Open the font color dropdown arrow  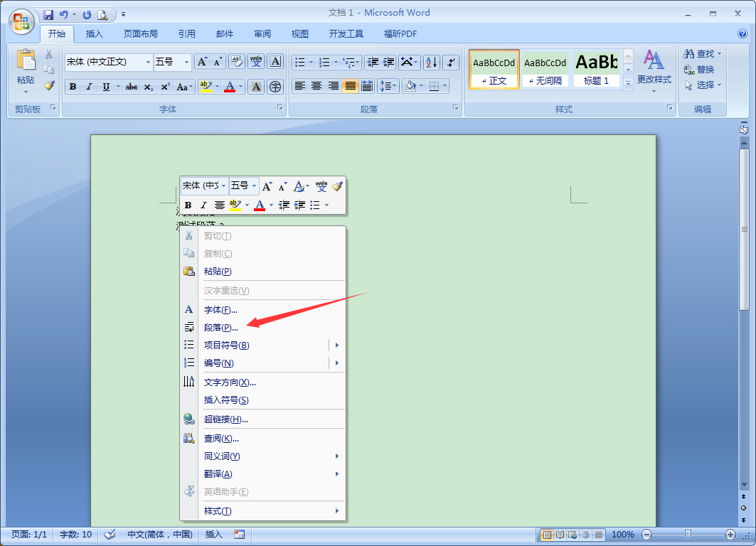point(240,87)
